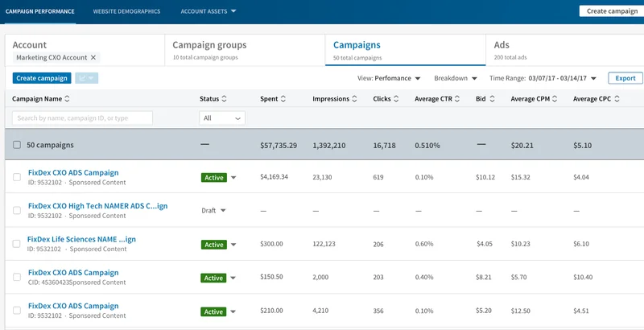Click the $6.10 average CPC cell

click(581, 244)
